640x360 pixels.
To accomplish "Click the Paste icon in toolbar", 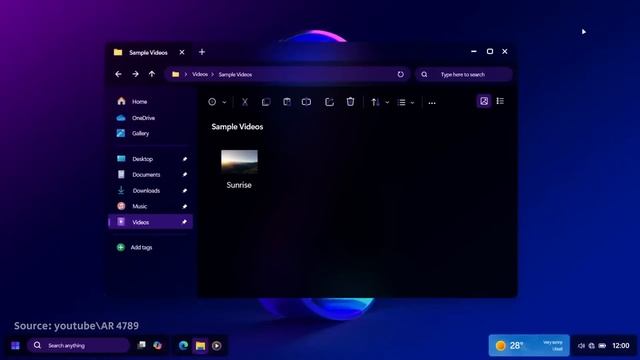I will click(287, 102).
